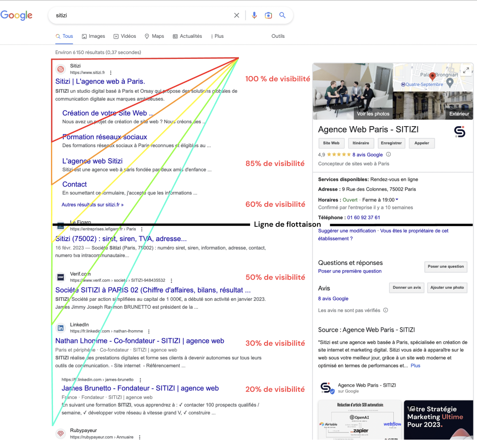This screenshot has height=448, width=477.
Task: Open 'Société SITIZI à PARIS 02' result
Action: point(153,290)
